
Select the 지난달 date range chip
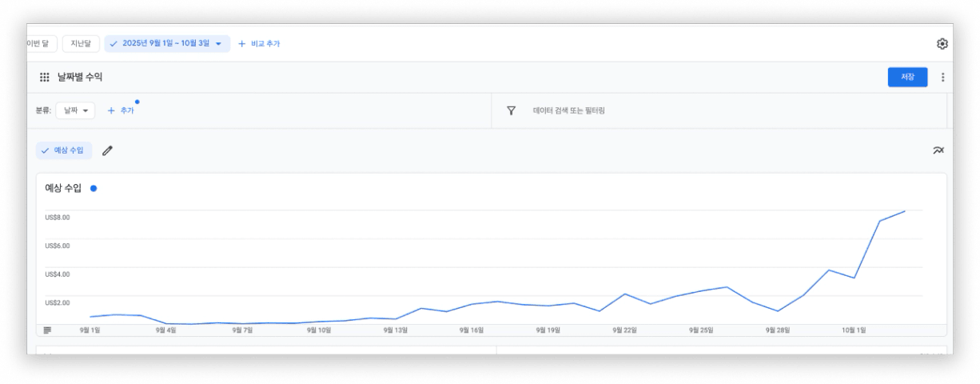81,44
